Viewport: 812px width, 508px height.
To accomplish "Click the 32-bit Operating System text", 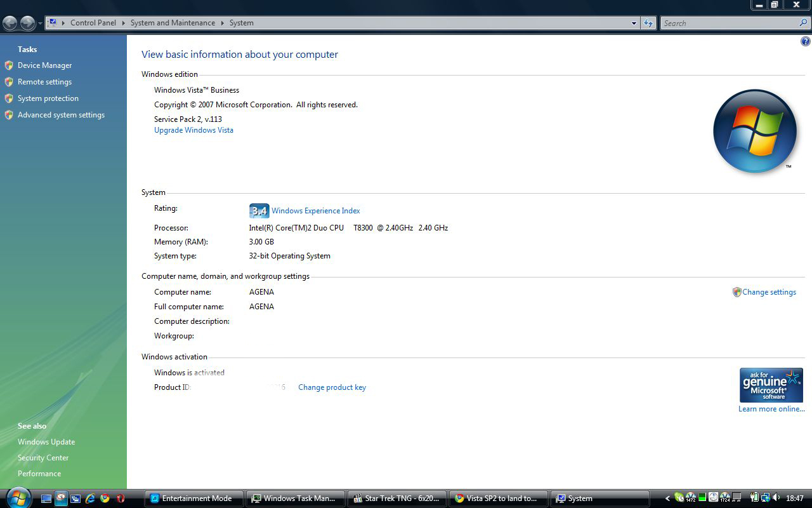I will click(289, 256).
